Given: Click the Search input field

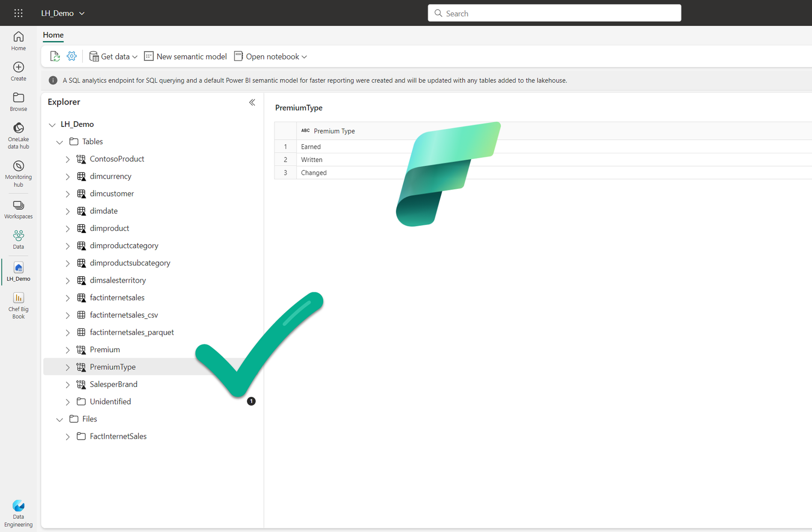Looking at the screenshot, I should point(554,13).
